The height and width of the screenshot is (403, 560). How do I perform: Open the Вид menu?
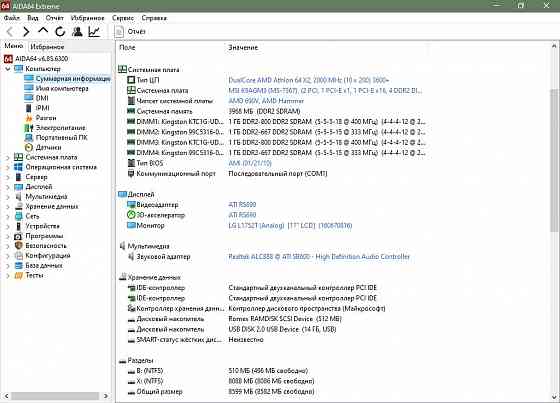pyautogui.click(x=32, y=18)
